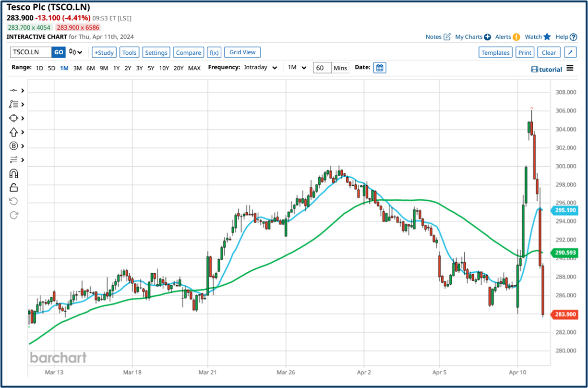Toggle the lock drawings icon
588x388 pixels.
click(13, 187)
